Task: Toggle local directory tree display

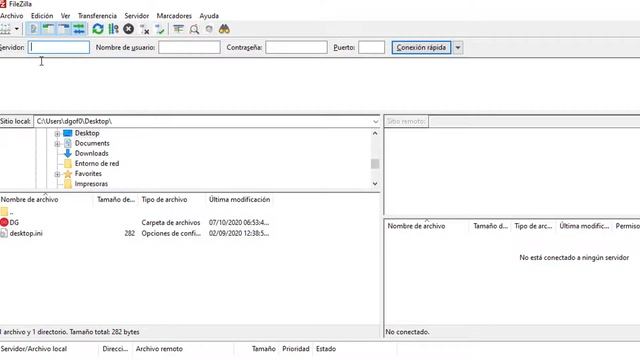Action: pyautogui.click(x=49, y=29)
